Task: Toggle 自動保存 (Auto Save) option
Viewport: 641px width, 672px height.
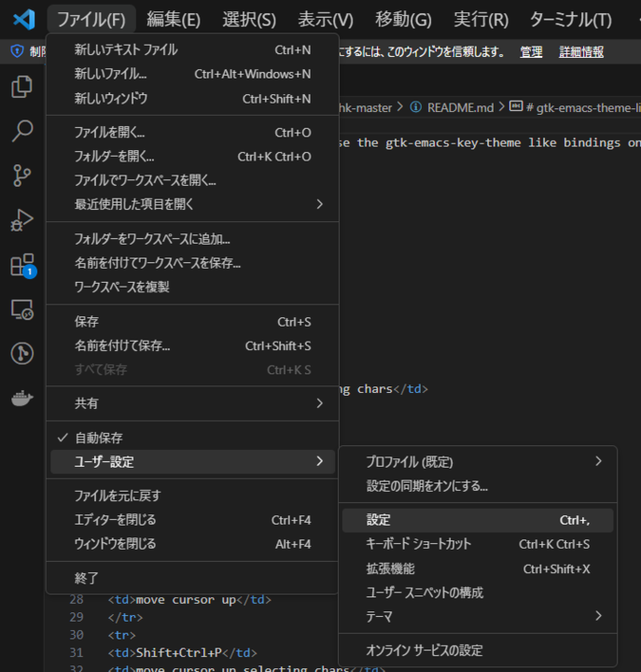Action: coord(192,438)
